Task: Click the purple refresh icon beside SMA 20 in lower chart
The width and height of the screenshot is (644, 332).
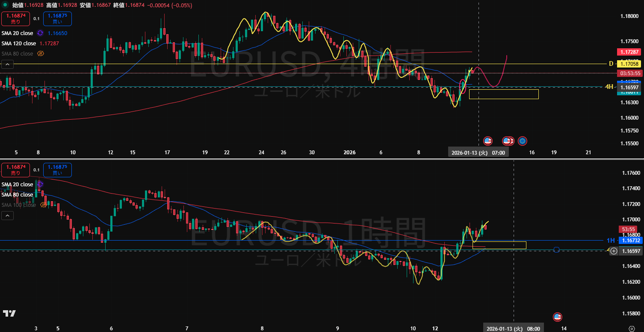Action: tap(40, 184)
